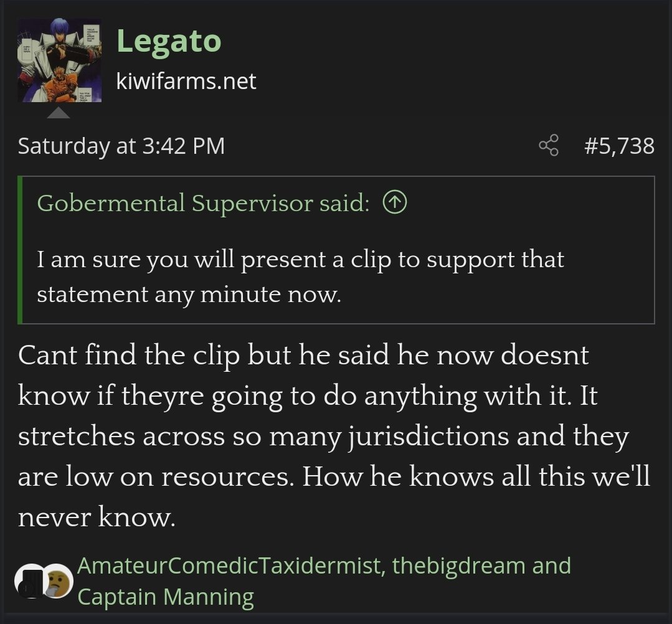This screenshot has height=624, width=672.
Task: Click the quoted text 'statement any minute now'
Action: click(x=189, y=295)
